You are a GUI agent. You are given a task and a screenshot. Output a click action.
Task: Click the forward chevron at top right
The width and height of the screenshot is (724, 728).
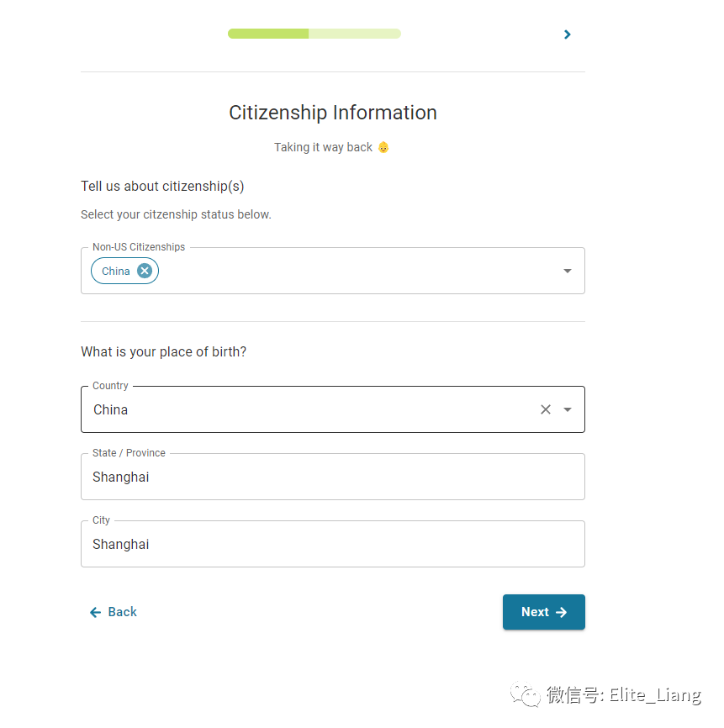pos(568,34)
